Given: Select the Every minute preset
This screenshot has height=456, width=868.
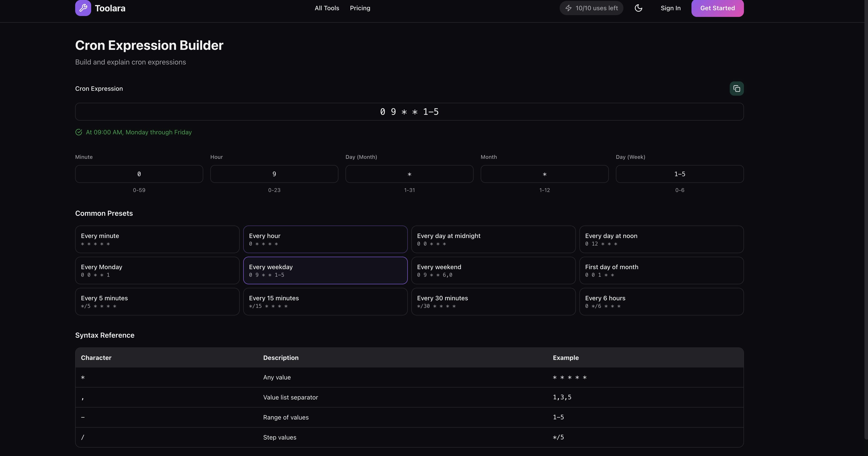Looking at the screenshot, I should [157, 239].
